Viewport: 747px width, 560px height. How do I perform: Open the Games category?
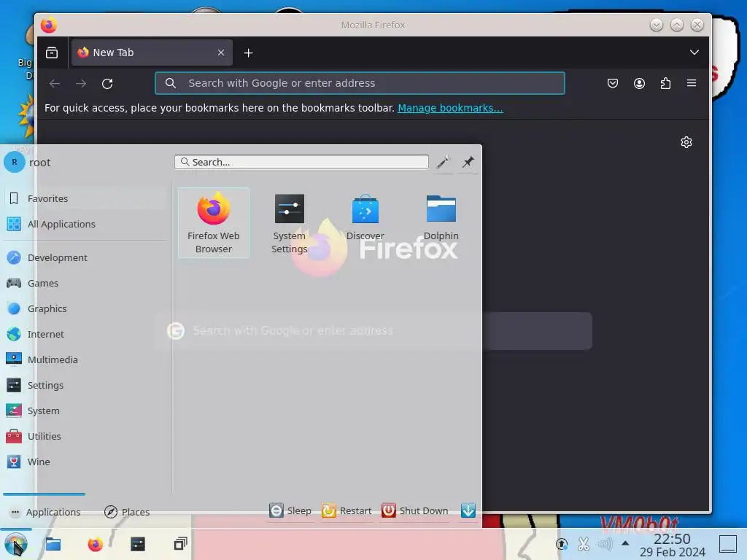[85, 284]
